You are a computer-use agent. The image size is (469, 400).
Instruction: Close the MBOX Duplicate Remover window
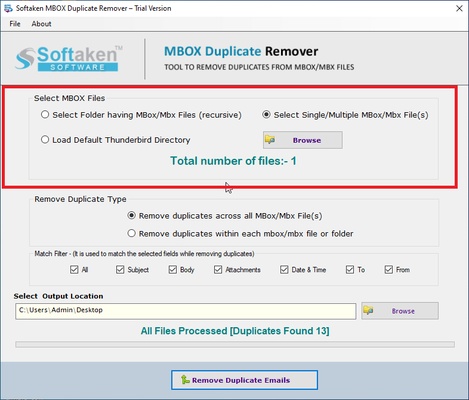[459, 9]
